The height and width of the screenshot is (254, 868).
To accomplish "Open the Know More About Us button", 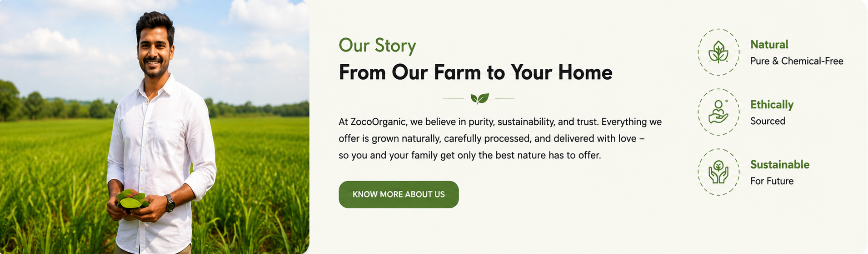I will tap(399, 194).
